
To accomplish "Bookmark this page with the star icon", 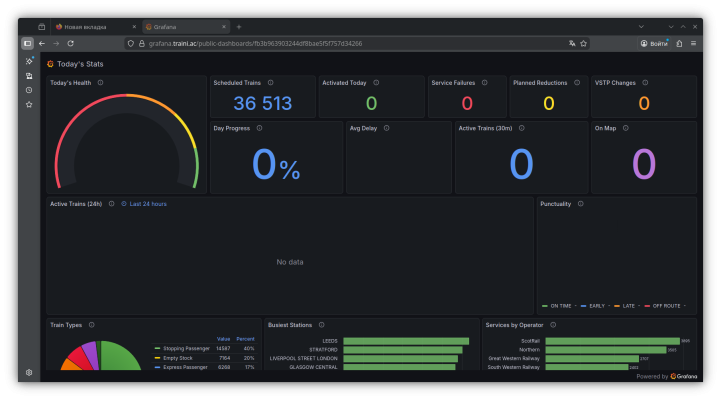I will coord(584,44).
